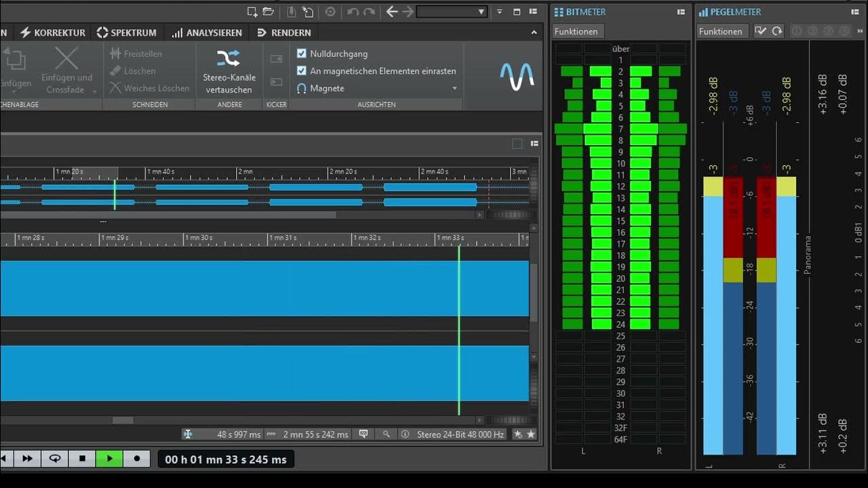Viewport: 868px width, 488px height.
Task: Expand the Einfügen und Crossfade arrow
Action: click(x=94, y=91)
